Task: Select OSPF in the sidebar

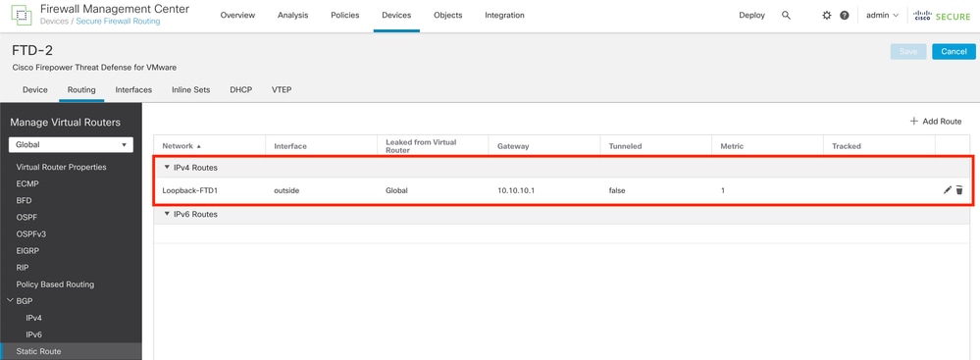Action: 26,218
